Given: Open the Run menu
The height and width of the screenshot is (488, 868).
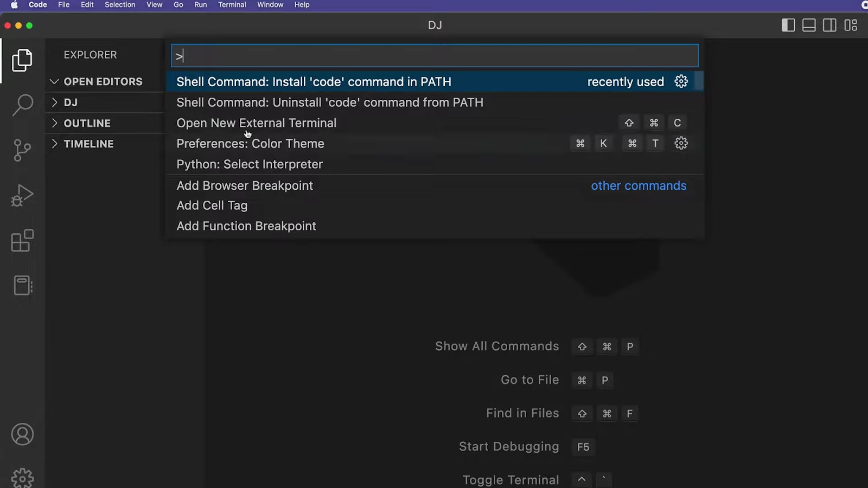Looking at the screenshot, I should click(x=201, y=5).
